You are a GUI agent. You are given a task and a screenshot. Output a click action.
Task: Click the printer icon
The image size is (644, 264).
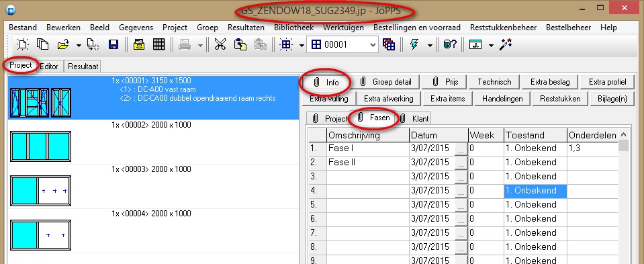coord(185,44)
